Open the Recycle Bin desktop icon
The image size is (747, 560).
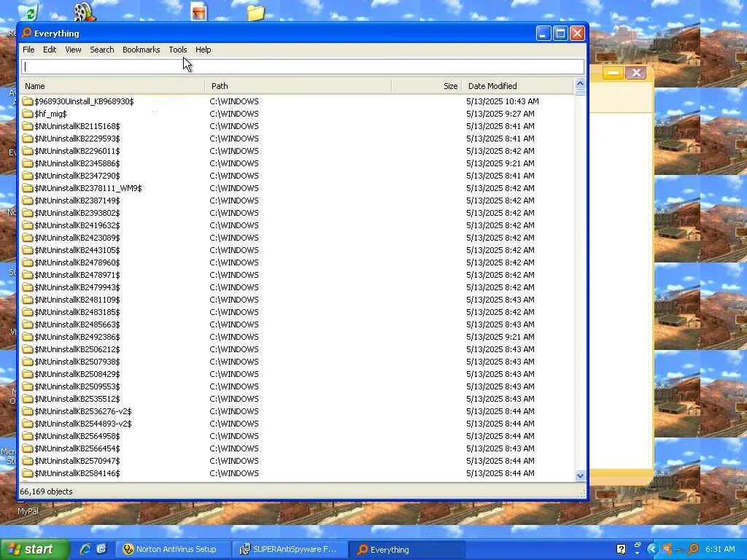point(29,12)
